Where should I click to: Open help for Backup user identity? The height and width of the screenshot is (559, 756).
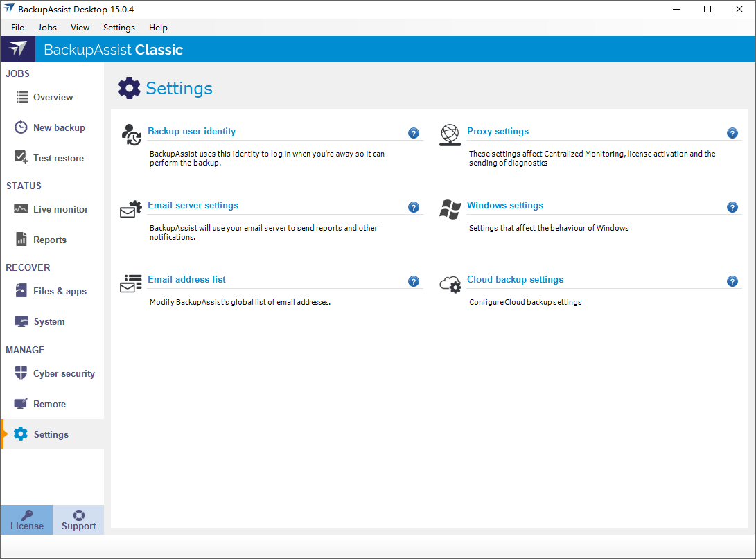pos(414,133)
